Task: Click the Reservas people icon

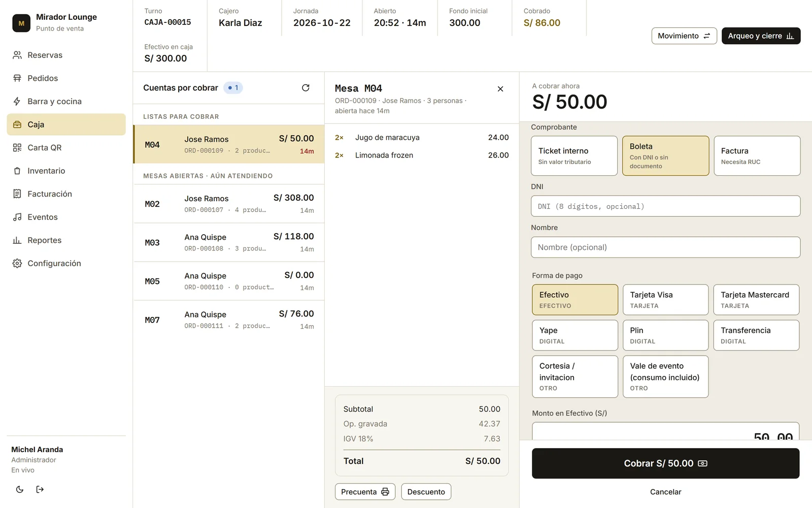Action: (17, 55)
